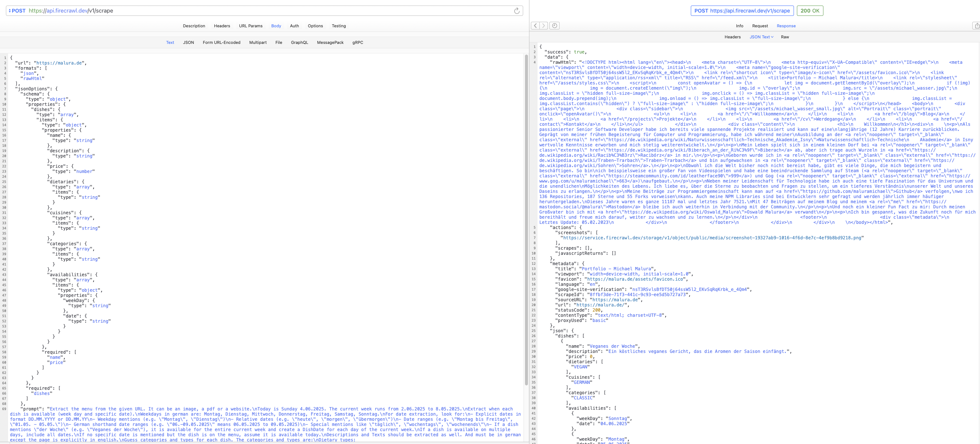Open the URL Params tab

[251, 26]
